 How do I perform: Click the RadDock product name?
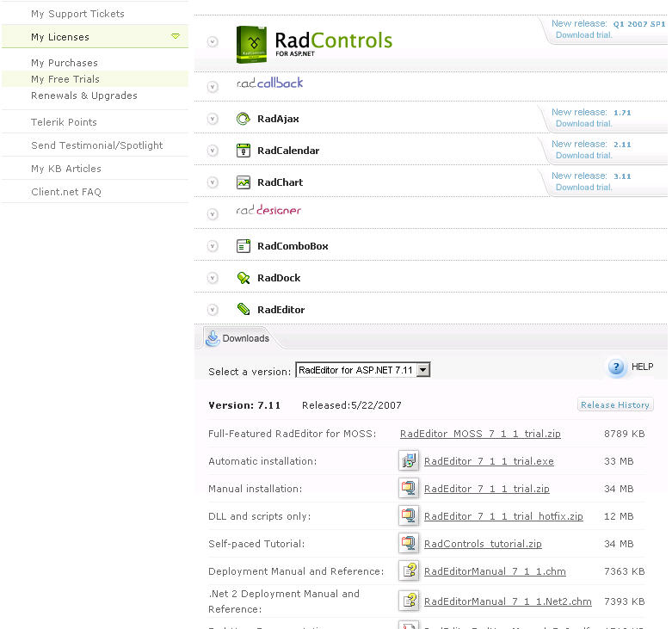coord(279,278)
